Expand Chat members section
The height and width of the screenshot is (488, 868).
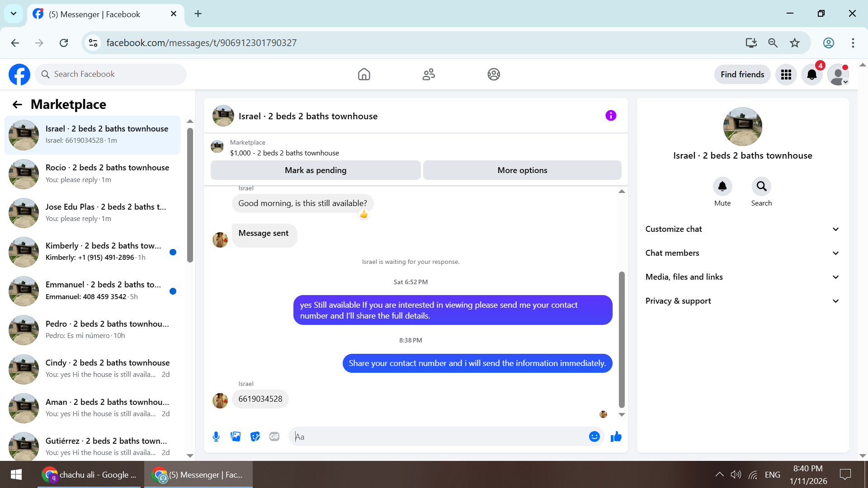(743, 253)
